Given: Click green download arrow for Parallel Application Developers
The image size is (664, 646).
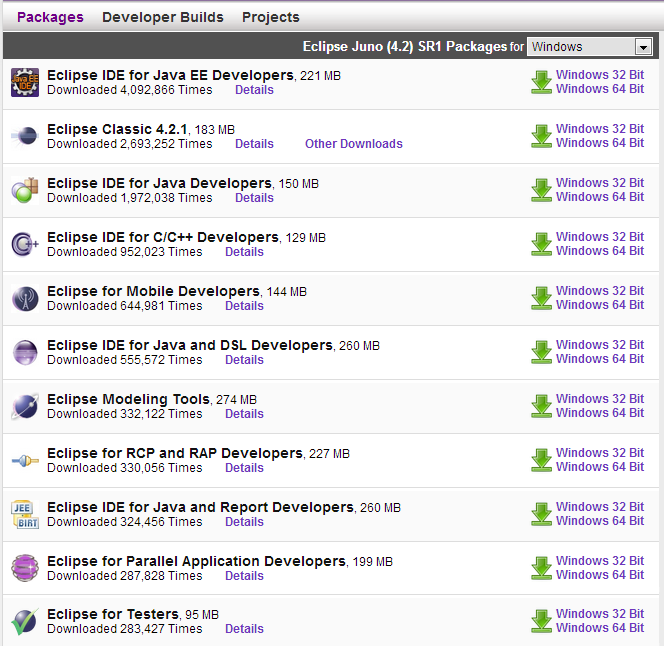Looking at the screenshot, I should (541, 568).
